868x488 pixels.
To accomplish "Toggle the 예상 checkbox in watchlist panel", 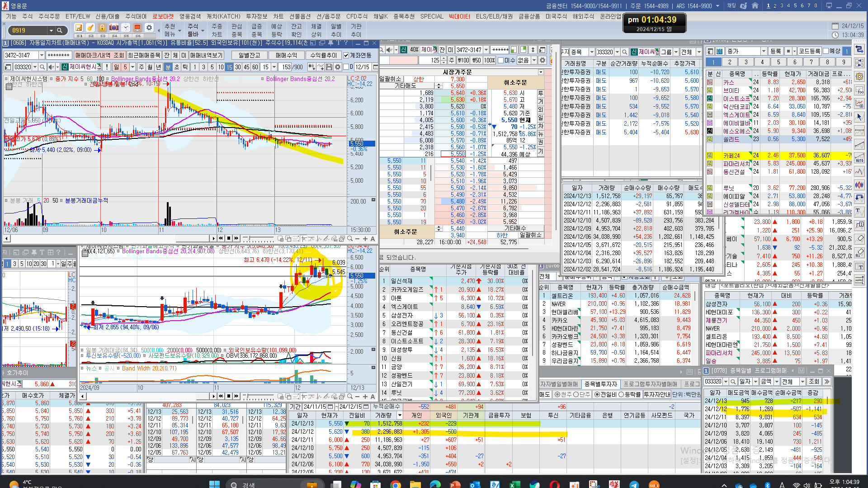I will (x=826, y=51).
